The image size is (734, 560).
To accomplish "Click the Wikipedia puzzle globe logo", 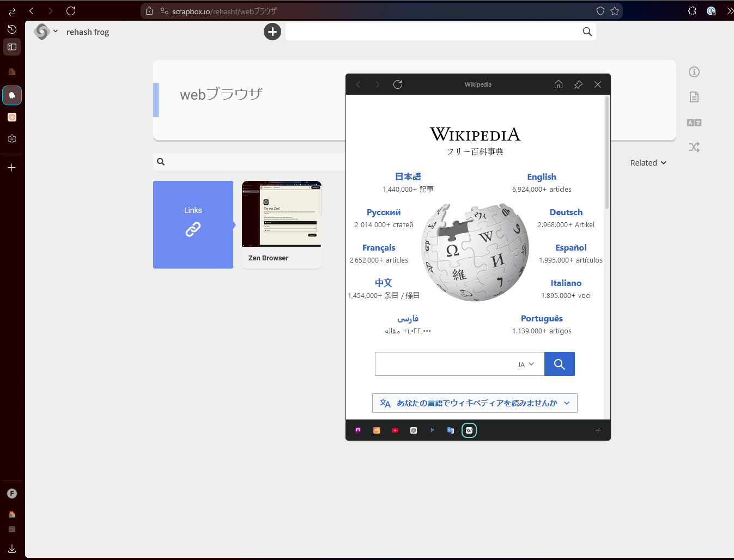I will (475, 252).
